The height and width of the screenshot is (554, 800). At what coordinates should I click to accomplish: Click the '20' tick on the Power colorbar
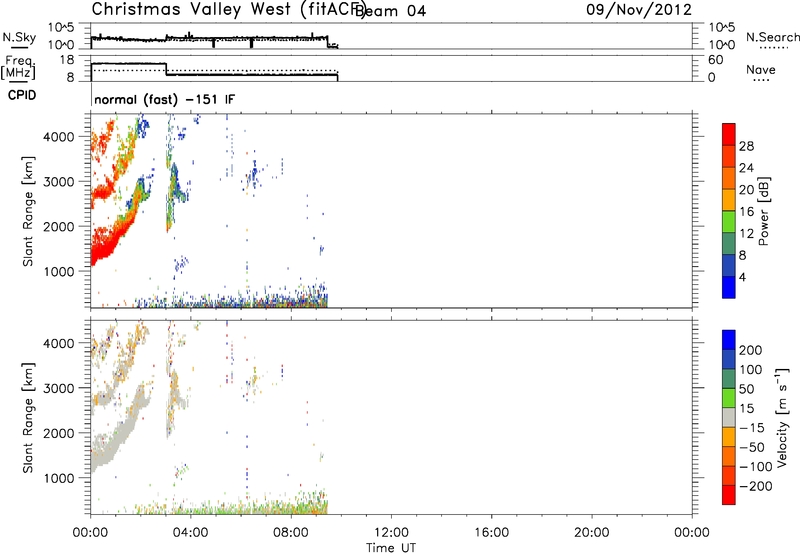point(746,190)
